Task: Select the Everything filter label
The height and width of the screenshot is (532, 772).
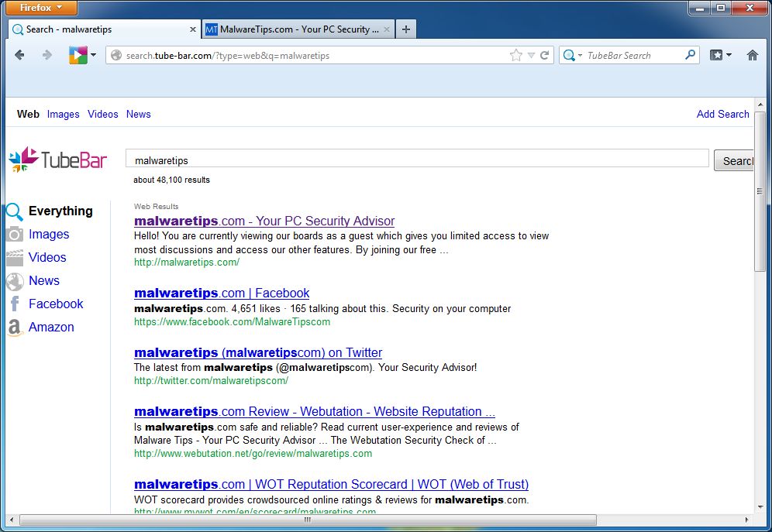Action: pos(60,211)
